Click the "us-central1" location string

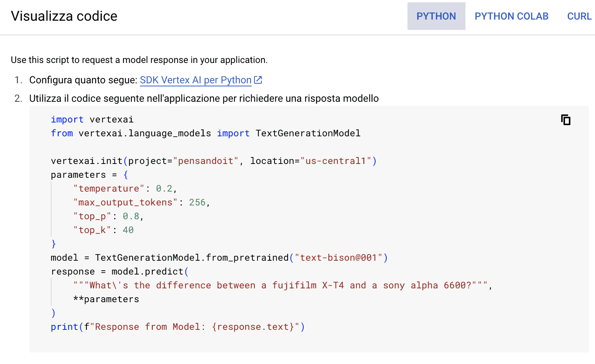(x=336, y=161)
